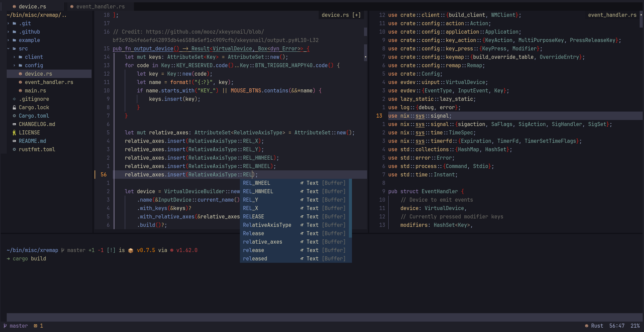This screenshot has height=332, width=644.
Task: Open main.rs in the file tree
Action: pos(35,90)
